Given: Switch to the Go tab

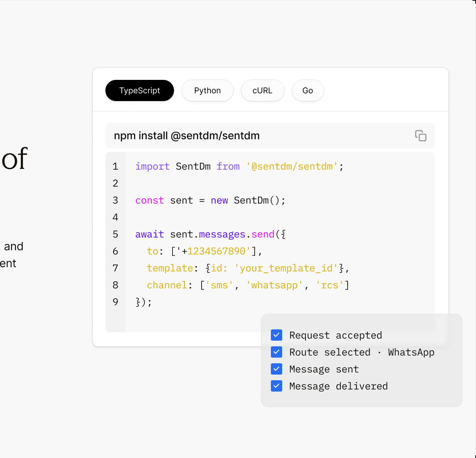Looking at the screenshot, I should [x=308, y=90].
